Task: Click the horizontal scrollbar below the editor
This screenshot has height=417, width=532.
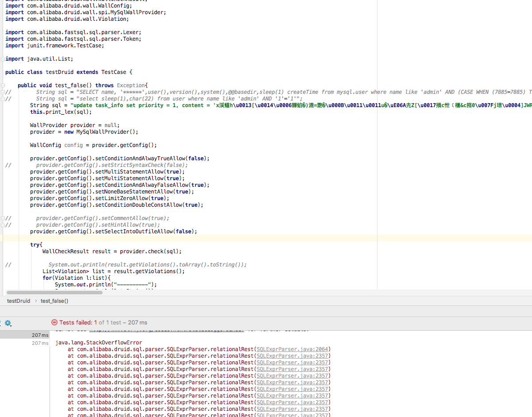Action: click(53, 292)
